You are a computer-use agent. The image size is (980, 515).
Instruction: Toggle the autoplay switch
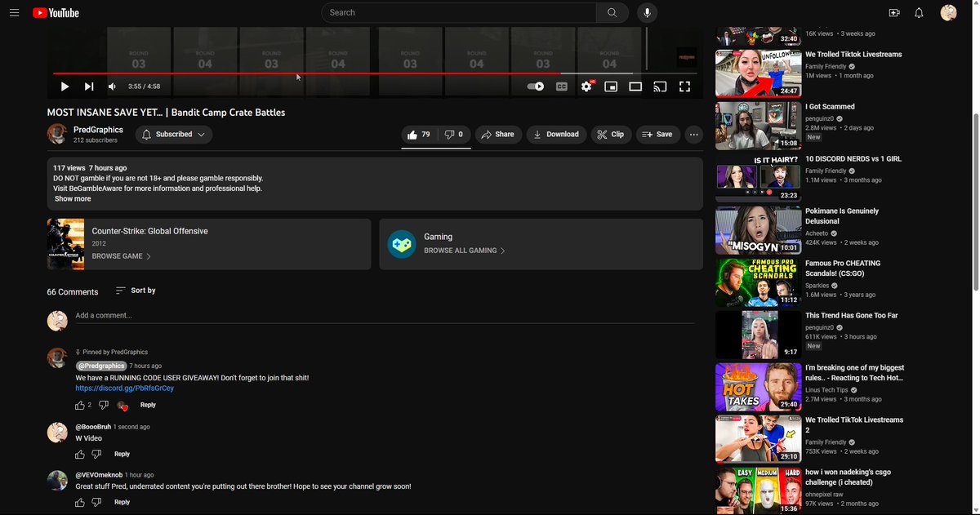coord(536,87)
